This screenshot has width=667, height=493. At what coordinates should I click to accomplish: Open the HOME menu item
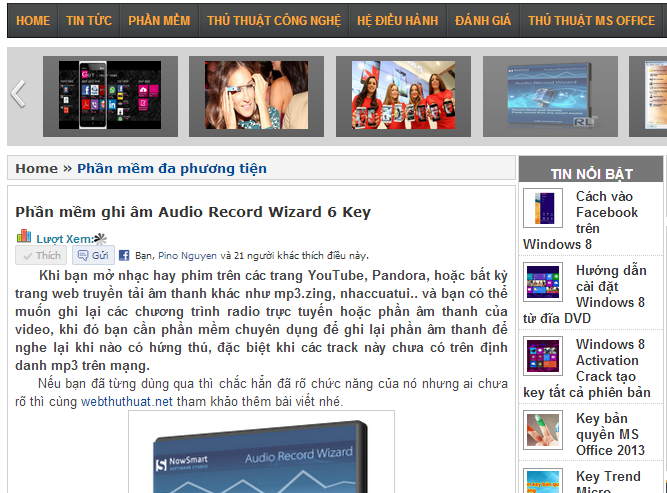(33, 20)
